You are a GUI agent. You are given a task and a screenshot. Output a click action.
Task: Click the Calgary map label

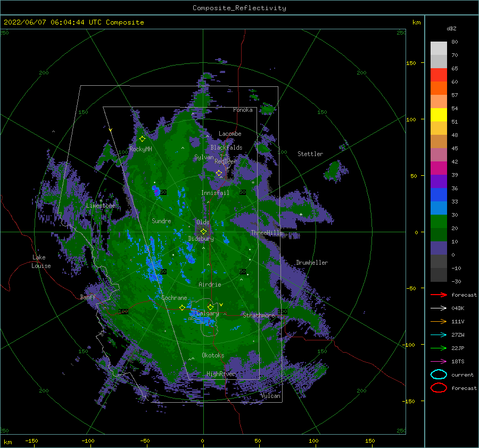(x=208, y=313)
